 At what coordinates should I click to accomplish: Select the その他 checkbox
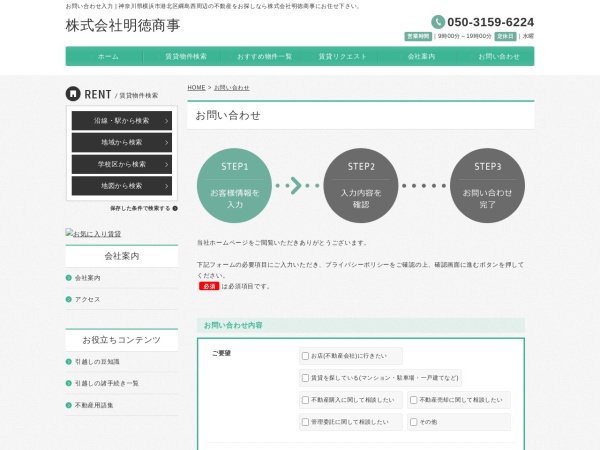click(x=414, y=422)
